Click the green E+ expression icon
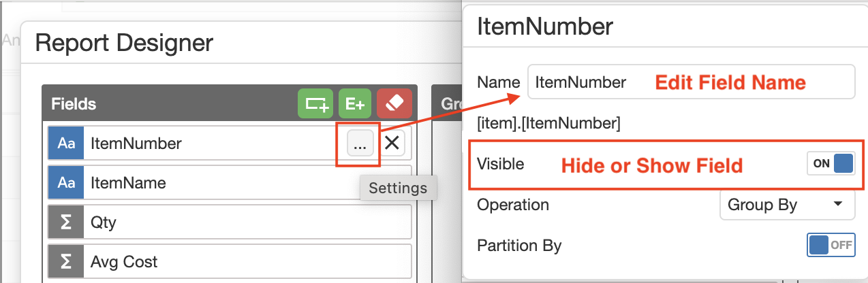The height and width of the screenshot is (283, 868). pyautogui.click(x=354, y=103)
